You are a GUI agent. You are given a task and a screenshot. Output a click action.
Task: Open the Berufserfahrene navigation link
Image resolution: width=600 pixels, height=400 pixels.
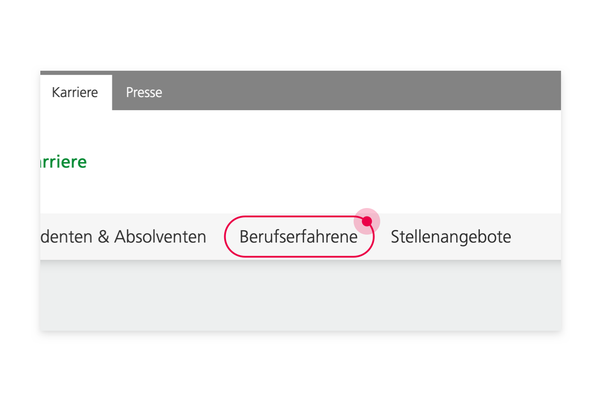(x=298, y=237)
